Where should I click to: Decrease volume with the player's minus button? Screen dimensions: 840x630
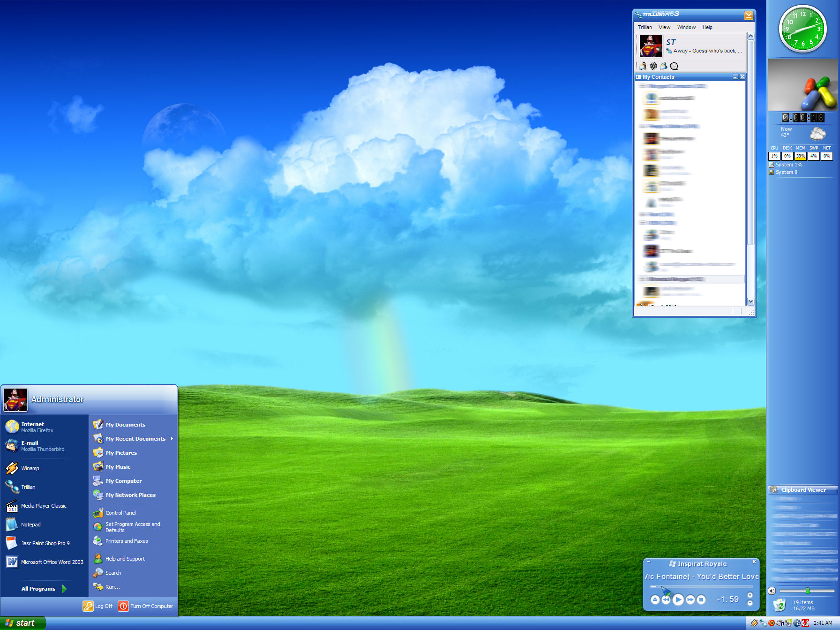pyautogui.click(x=750, y=603)
